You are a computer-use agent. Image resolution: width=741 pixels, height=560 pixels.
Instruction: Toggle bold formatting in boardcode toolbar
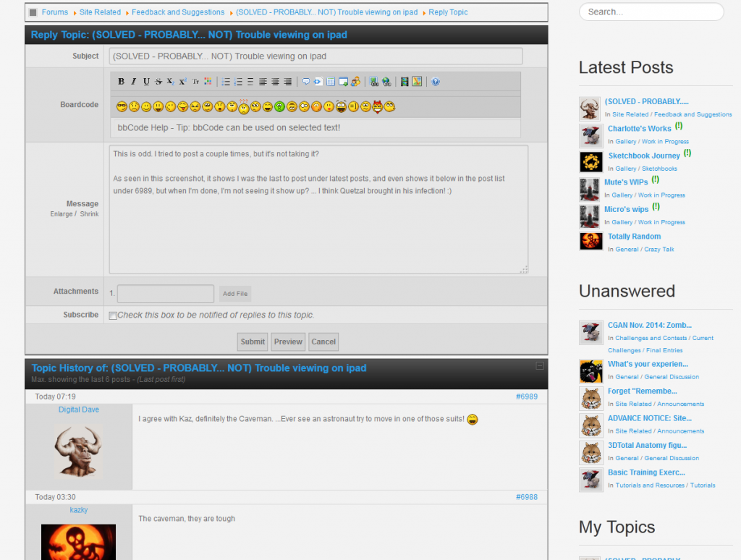(121, 82)
